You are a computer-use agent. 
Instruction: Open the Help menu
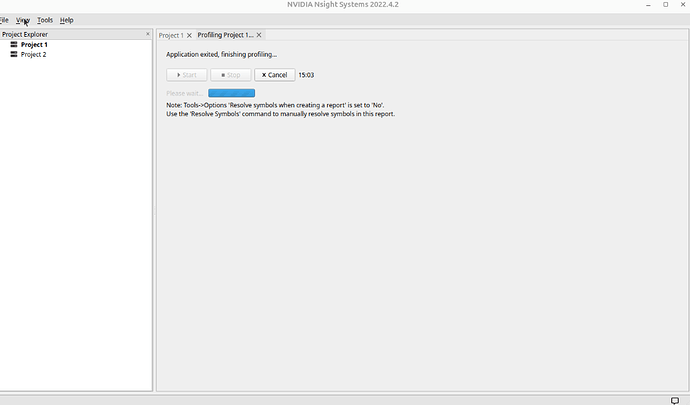click(x=66, y=20)
